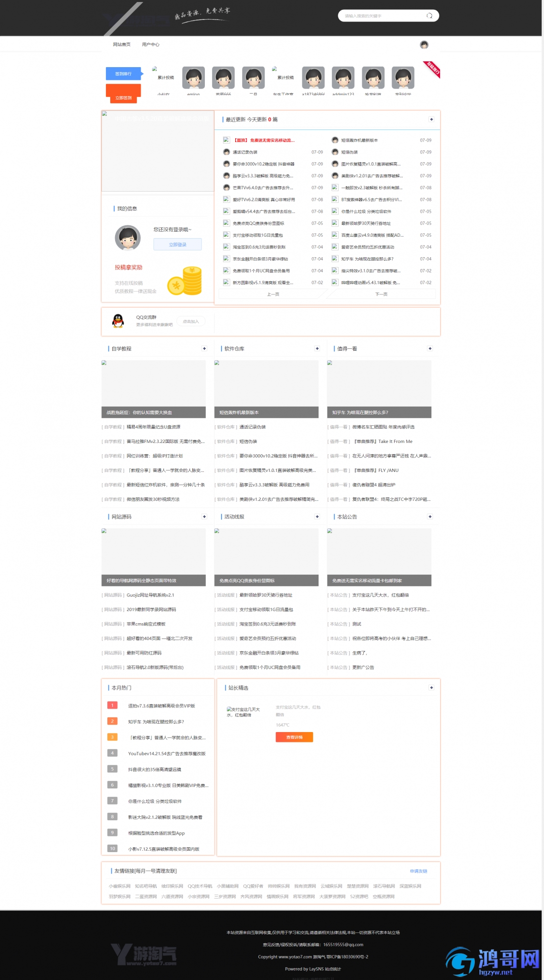The height and width of the screenshot is (980, 544).
Task: Open hot item 抖音很火的35倍高清望远镜
Action: click(x=154, y=769)
